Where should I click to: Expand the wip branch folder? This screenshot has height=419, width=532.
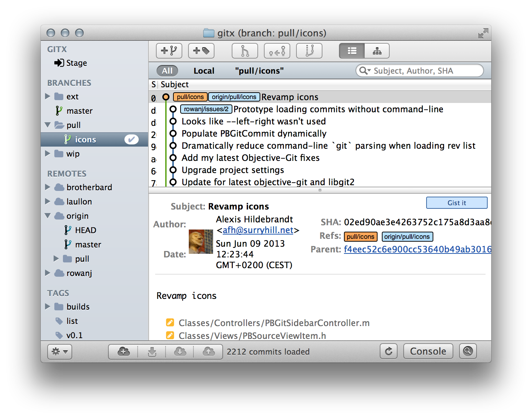(48, 154)
